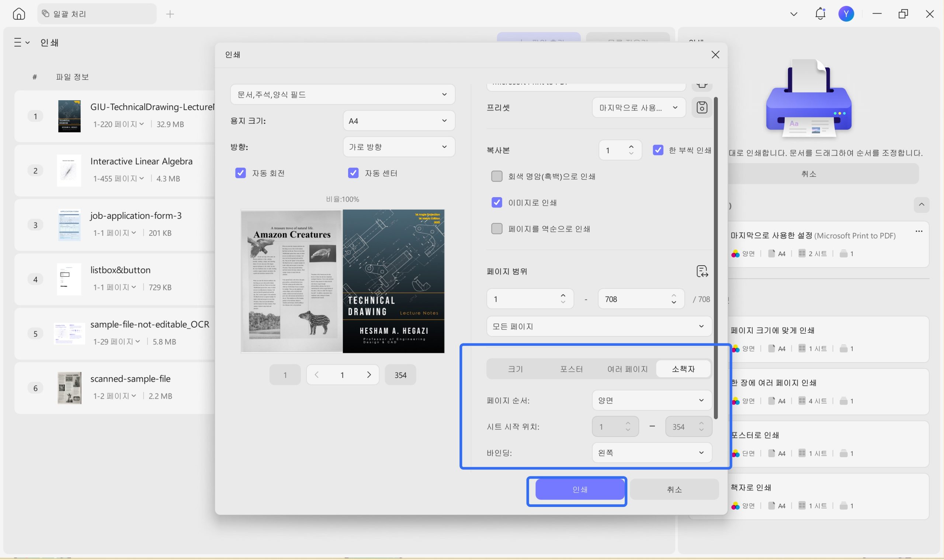Click the printer illustration
The height and width of the screenshot is (560, 944).
click(x=808, y=98)
